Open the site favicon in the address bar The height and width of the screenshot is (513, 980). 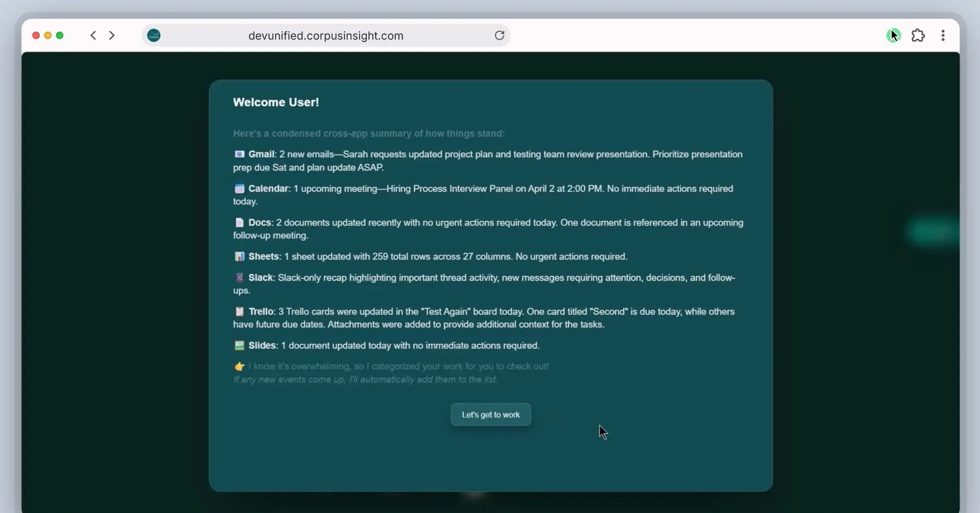(x=154, y=35)
